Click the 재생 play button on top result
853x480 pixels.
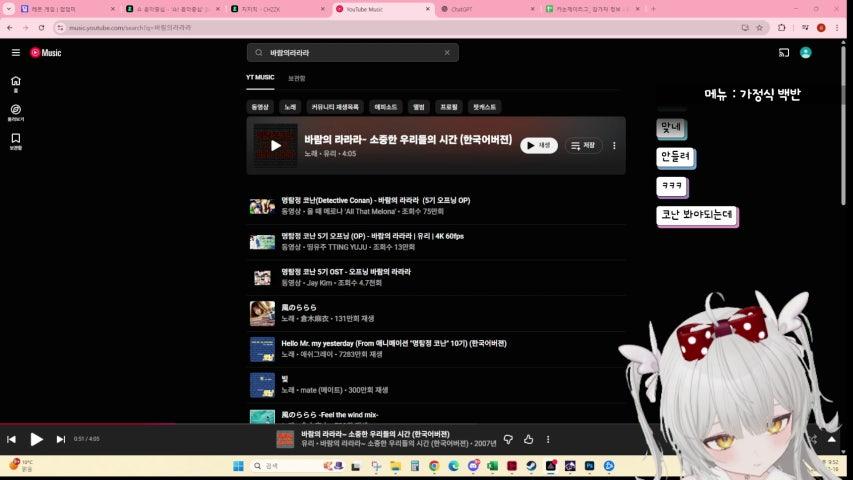pyautogui.click(x=539, y=145)
